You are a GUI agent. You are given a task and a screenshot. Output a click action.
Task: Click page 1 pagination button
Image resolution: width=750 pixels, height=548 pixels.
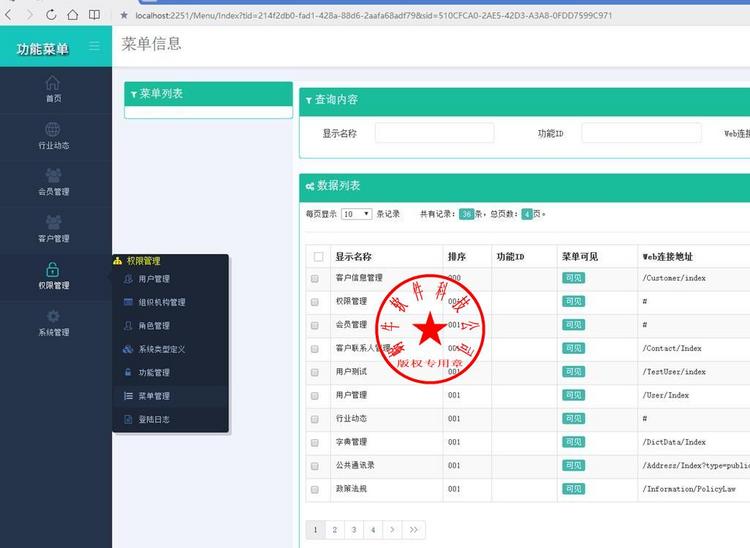[x=316, y=529]
